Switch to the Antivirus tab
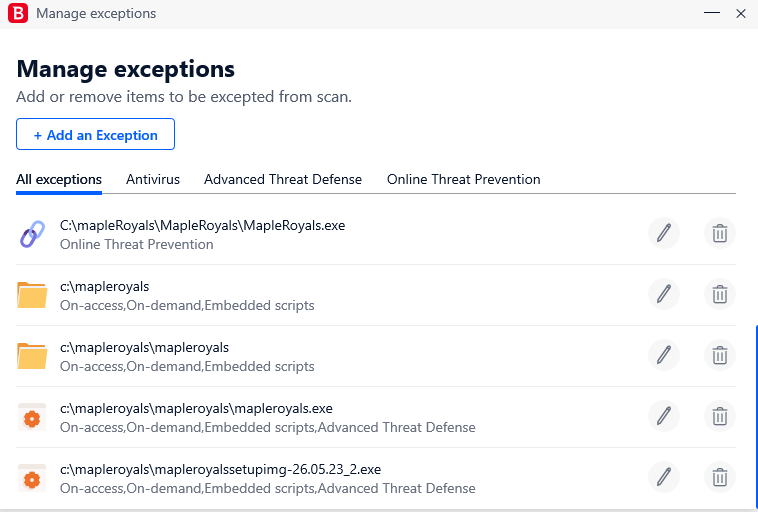This screenshot has width=758, height=512. [153, 179]
